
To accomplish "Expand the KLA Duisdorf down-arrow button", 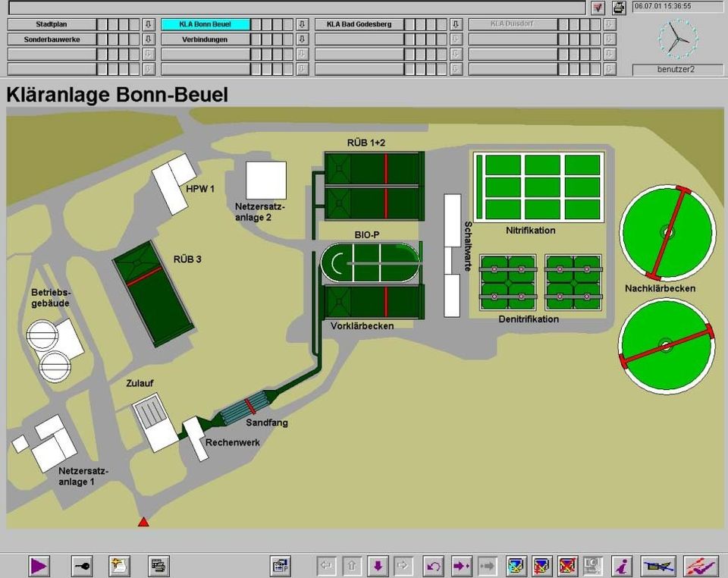I will 610,24.
